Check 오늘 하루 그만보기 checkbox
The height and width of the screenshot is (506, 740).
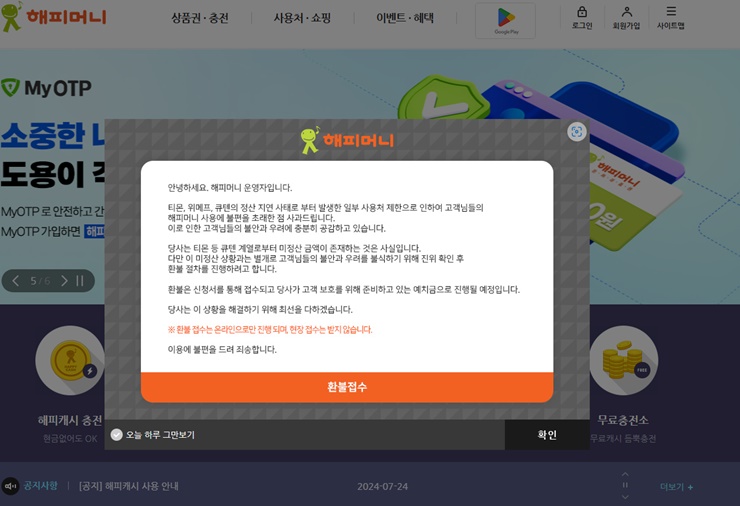coord(117,435)
